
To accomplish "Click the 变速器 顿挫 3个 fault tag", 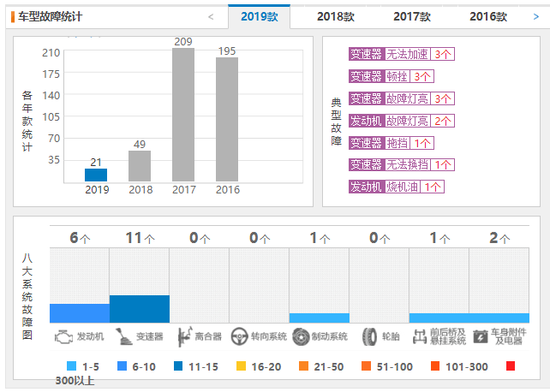I will [391, 76].
